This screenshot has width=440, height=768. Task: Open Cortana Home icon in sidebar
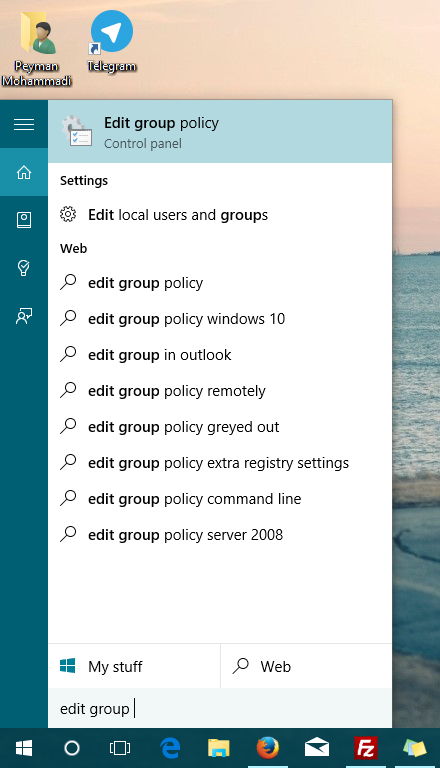(24, 172)
